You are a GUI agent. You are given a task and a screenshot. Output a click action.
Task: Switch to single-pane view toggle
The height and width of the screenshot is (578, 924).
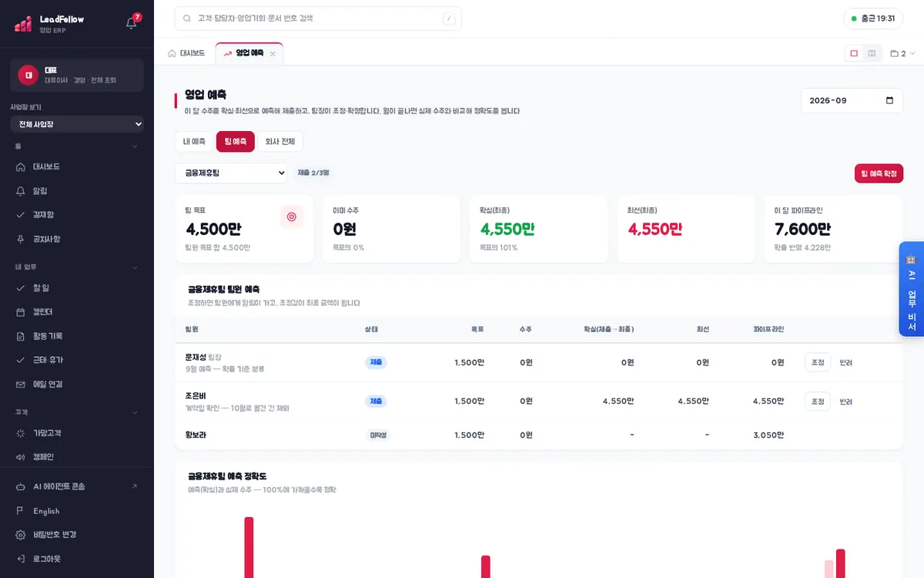coord(854,53)
